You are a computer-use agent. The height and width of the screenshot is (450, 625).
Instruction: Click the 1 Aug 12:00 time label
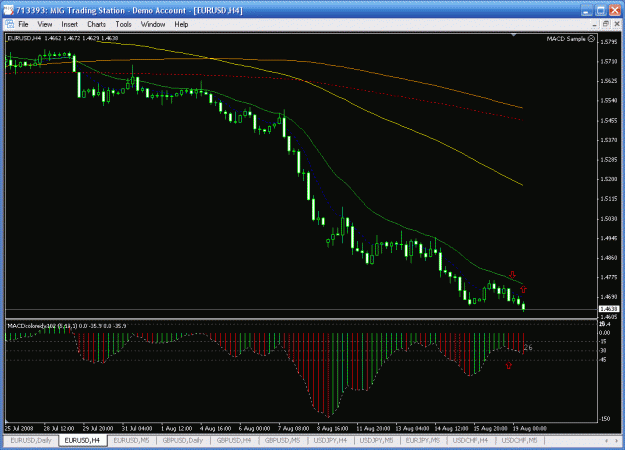176,428
